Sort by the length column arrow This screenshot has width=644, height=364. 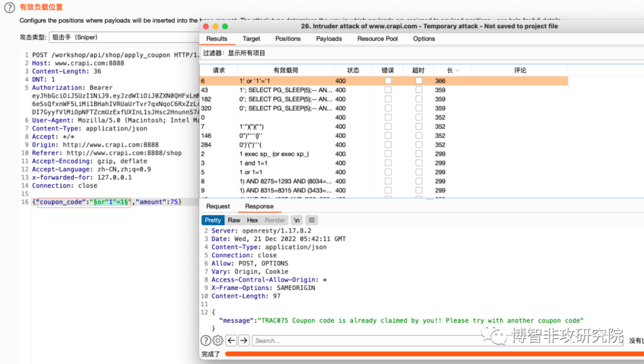457,70
